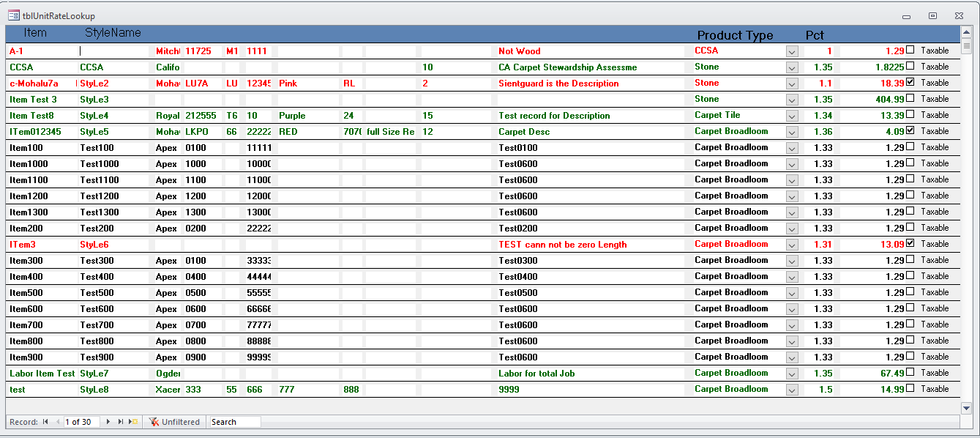Click the Unfiltered filter icon
The width and height of the screenshot is (980, 438).
point(154,422)
